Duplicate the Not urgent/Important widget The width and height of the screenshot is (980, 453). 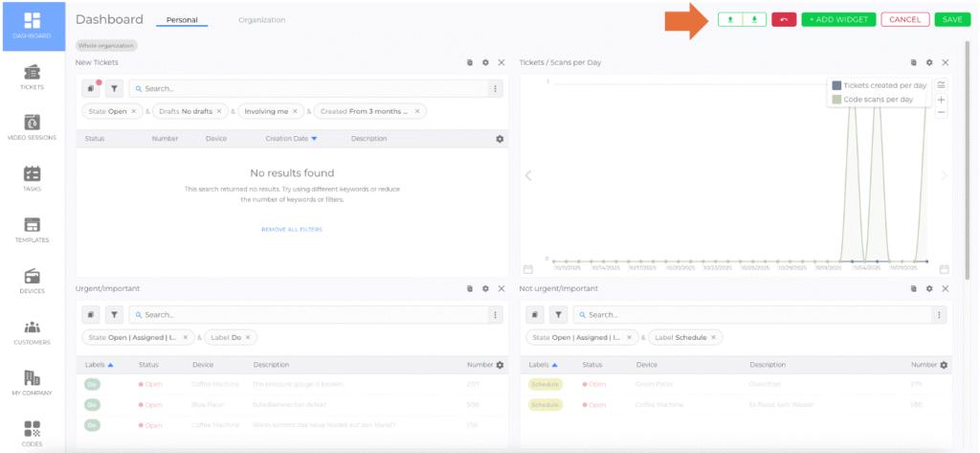[913, 288]
